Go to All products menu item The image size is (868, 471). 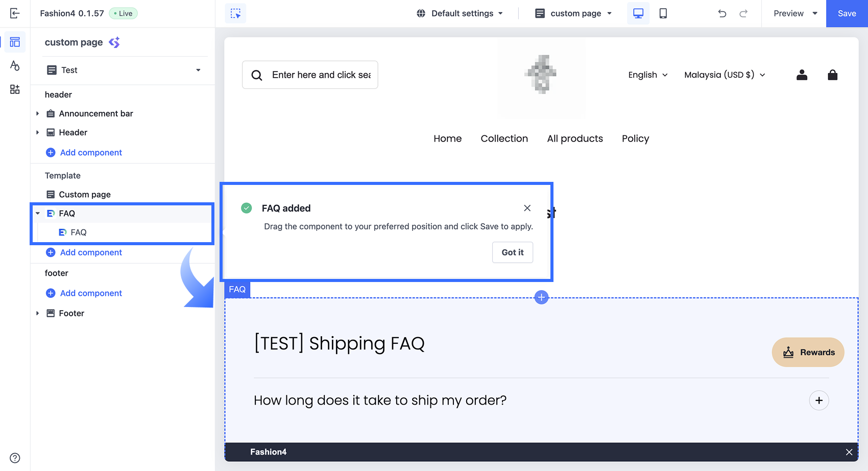(575, 138)
